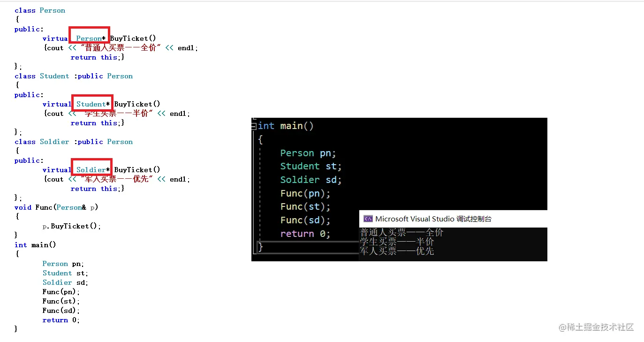Click 'virtual Person* BuyTicket()' declaration
Image resolution: width=644 pixels, height=342 pixels.
(x=99, y=38)
